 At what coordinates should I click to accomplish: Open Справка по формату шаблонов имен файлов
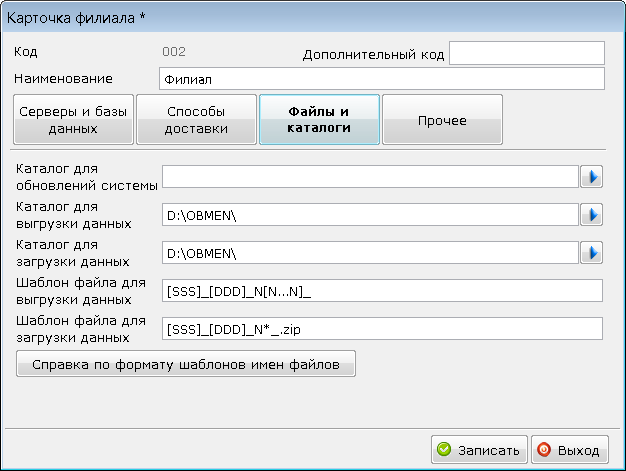(186, 364)
